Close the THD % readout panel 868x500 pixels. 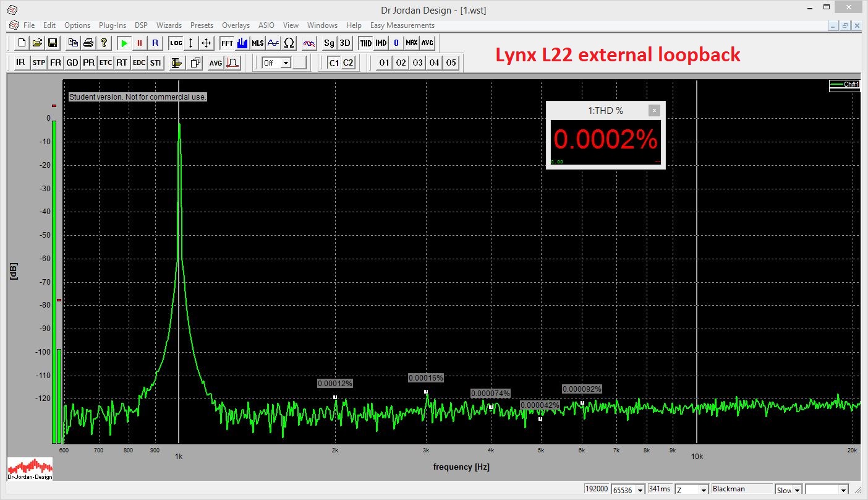click(x=654, y=110)
